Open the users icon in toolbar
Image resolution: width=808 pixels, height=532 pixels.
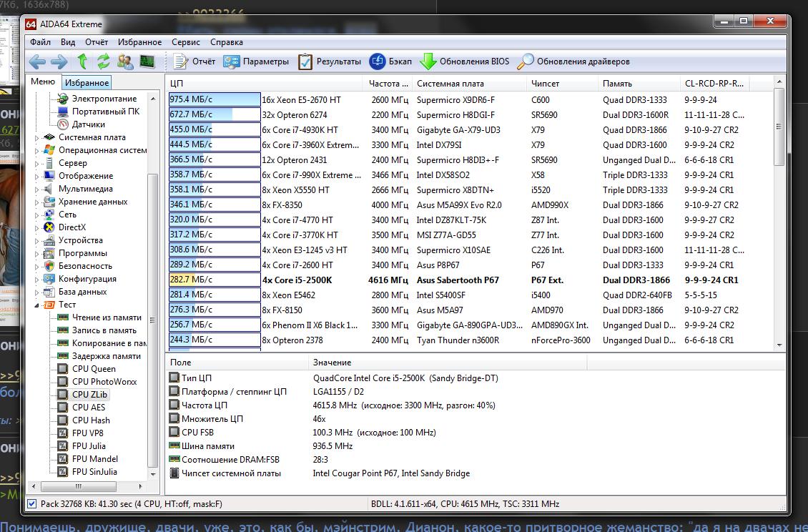point(125,61)
